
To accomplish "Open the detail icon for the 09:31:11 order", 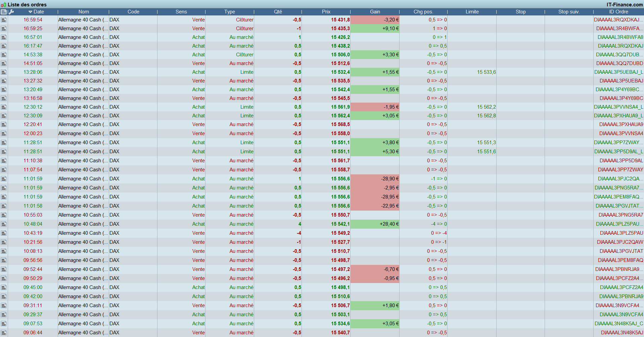I will (4, 305).
